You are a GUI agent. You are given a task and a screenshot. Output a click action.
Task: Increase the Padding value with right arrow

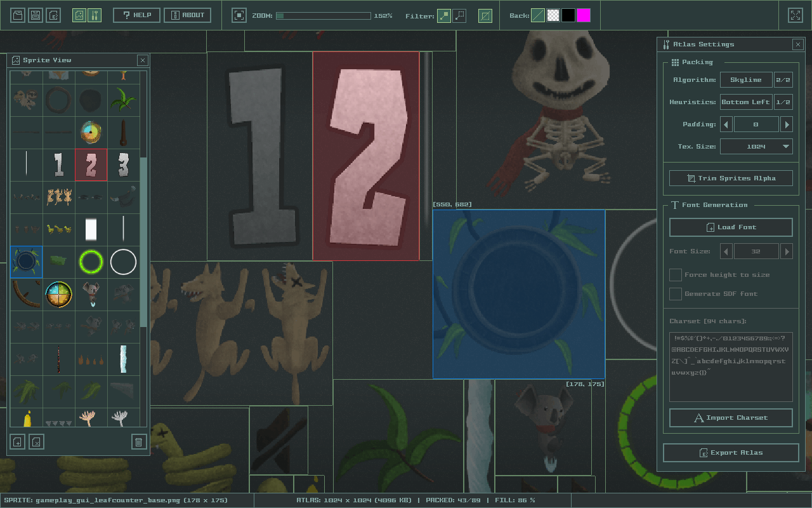pos(787,124)
